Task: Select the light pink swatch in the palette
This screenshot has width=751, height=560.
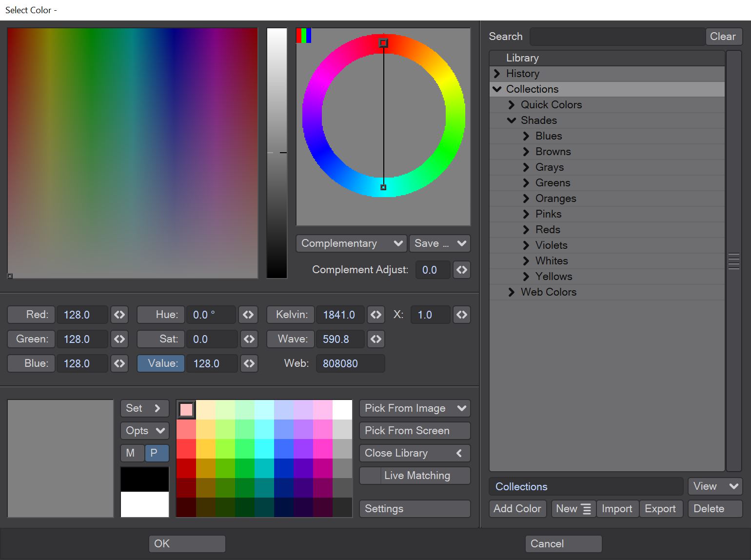Action: [x=186, y=410]
